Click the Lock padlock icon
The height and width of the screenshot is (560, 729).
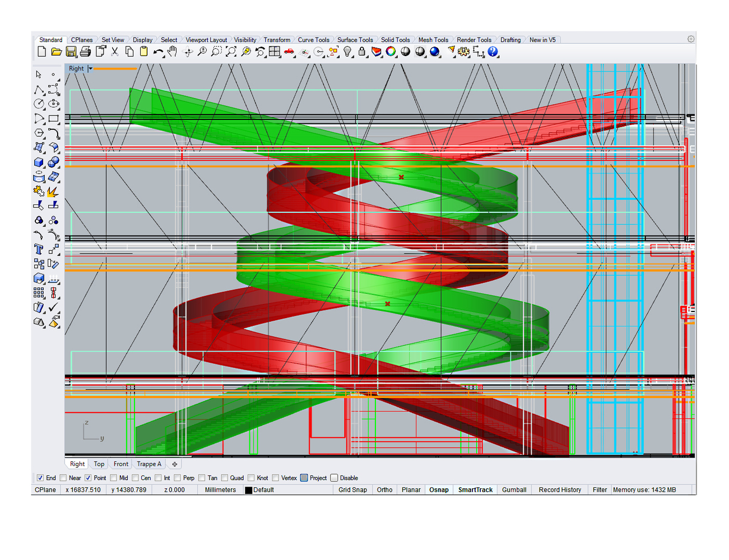362,52
